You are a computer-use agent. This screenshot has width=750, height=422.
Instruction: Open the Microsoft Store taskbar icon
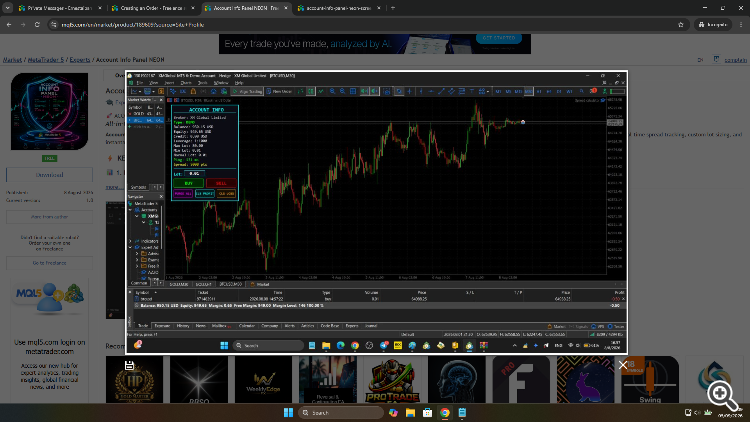(x=428, y=412)
